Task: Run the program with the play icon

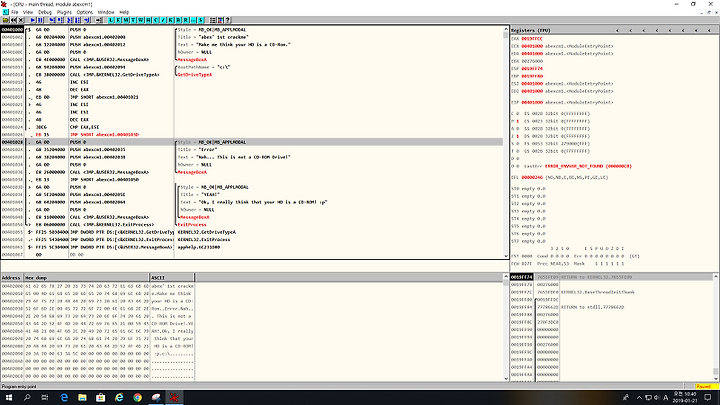Action: (x=33, y=20)
